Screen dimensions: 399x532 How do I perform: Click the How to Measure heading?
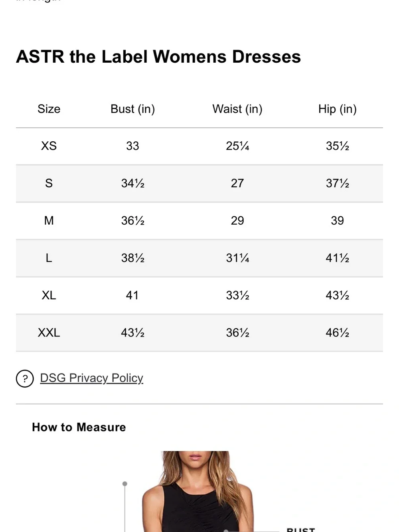[79, 427]
